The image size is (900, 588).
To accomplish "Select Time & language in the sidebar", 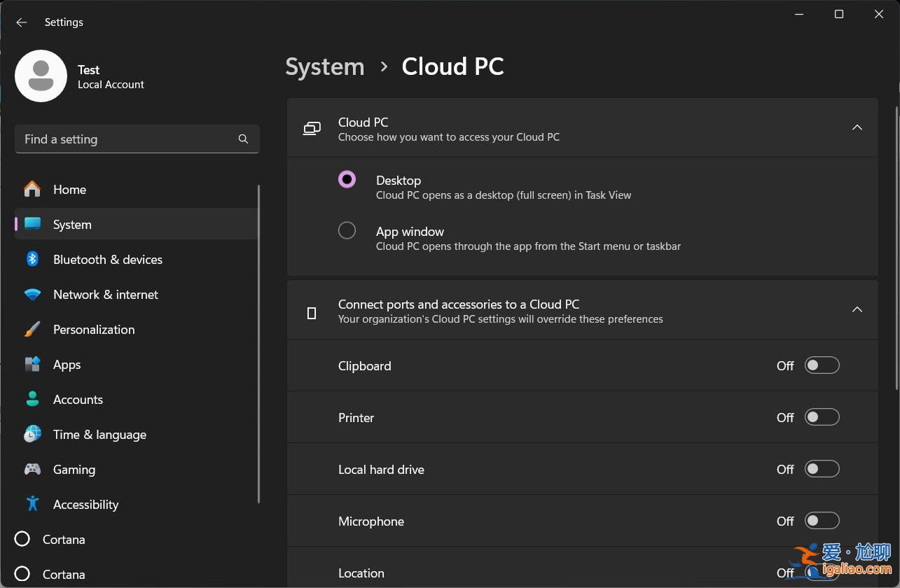I will 99,434.
